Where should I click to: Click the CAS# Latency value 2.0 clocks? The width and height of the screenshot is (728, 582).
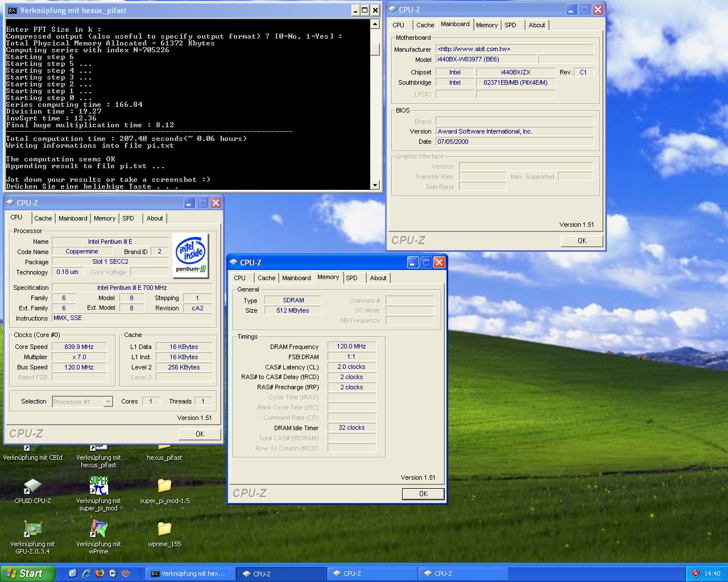click(351, 367)
